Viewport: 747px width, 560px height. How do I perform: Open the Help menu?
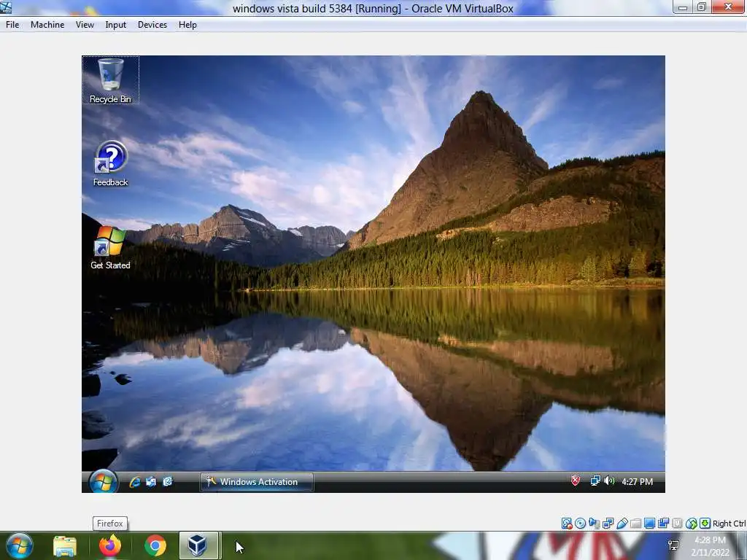(x=187, y=25)
